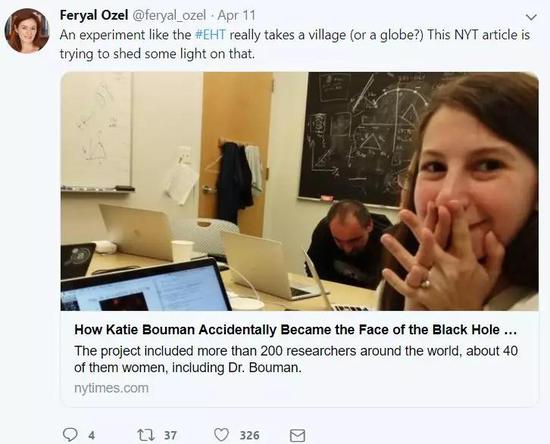Open the #EHT hashtag link
550x444 pixels.
point(210,35)
